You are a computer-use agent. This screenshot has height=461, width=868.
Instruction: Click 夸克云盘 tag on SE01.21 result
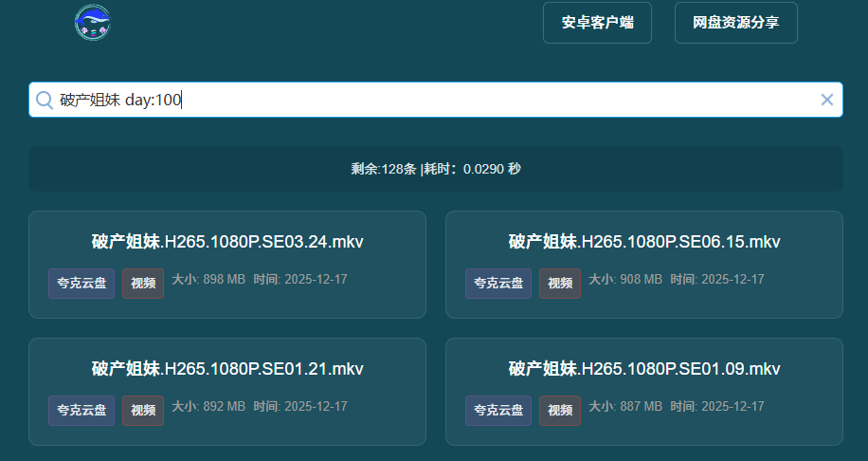point(81,411)
